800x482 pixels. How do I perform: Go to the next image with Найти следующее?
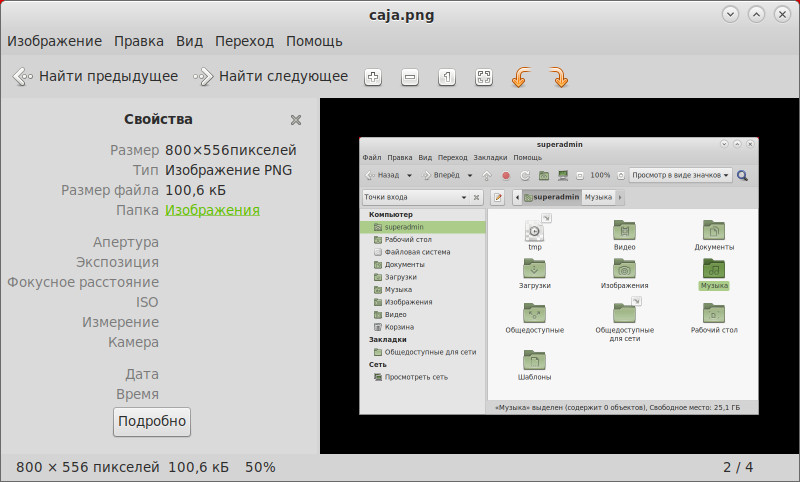pos(270,77)
